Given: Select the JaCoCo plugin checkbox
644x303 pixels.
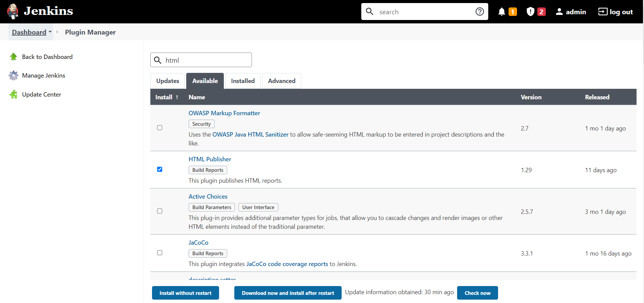Looking at the screenshot, I should (160, 253).
